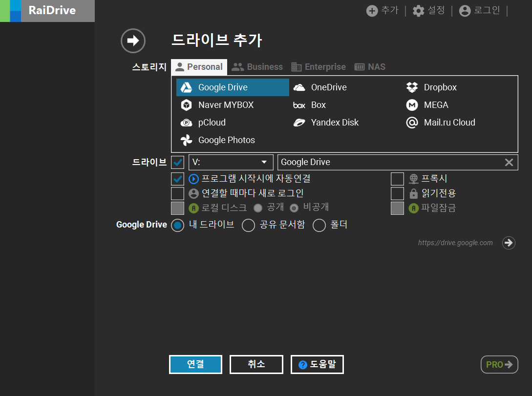Click the green badge icon by 로컬 디스크
532x396 pixels.
193,208
